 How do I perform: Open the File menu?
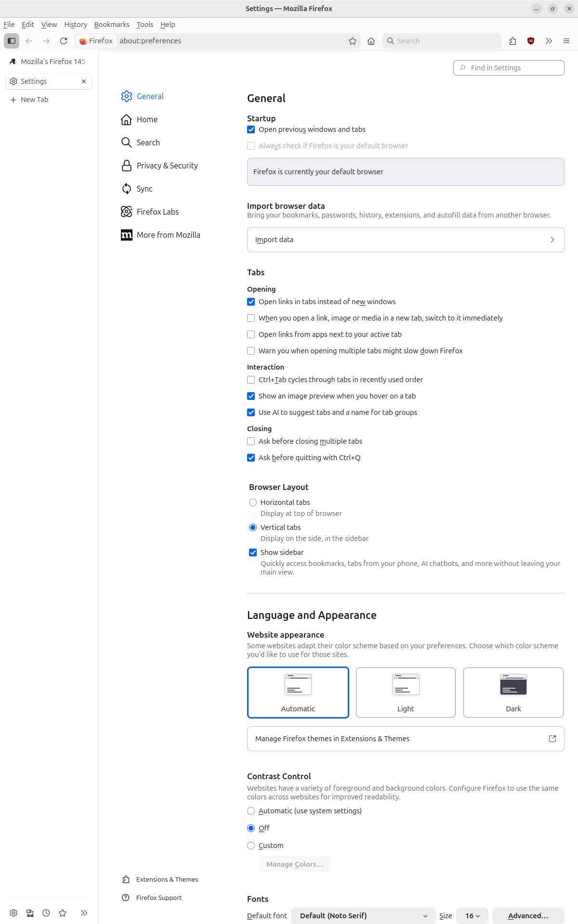tap(9, 25)
